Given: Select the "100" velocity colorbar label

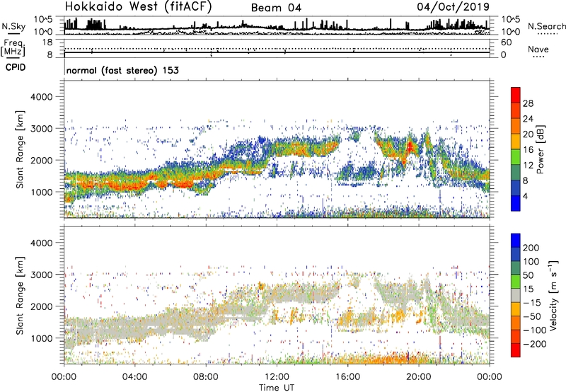Looking at the screenshot, I should tap(531, 262).
